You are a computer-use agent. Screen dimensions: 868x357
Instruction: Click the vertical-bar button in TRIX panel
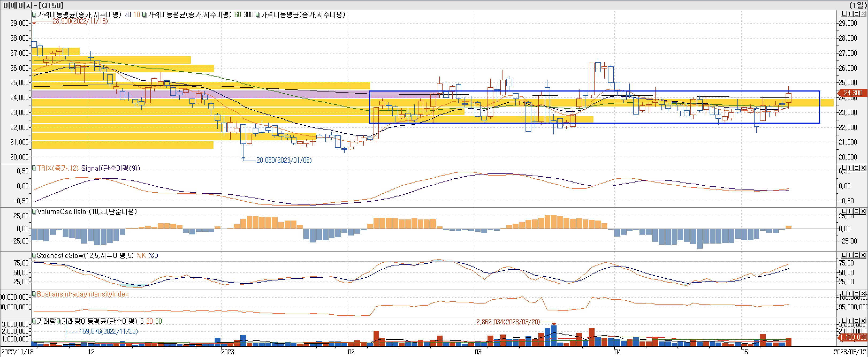850,168
